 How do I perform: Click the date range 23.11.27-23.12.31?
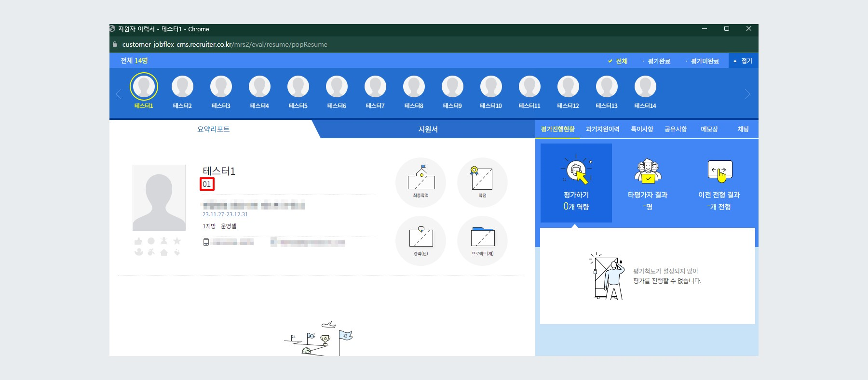point(225,214)
